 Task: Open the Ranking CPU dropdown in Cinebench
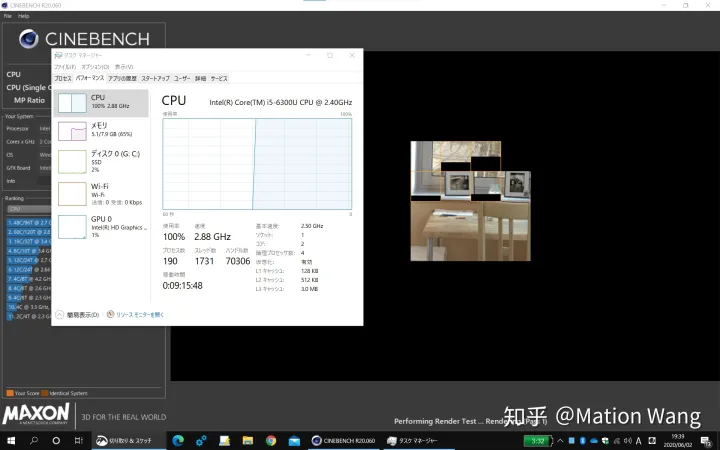click(28, 209)
